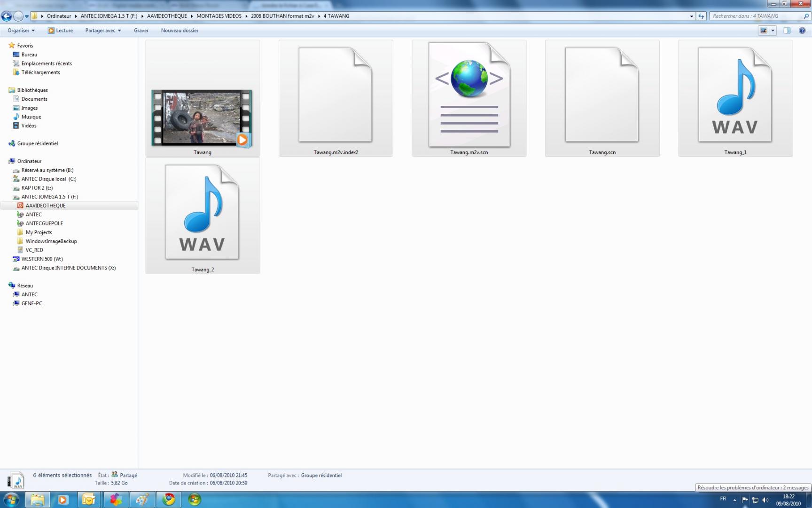
Task: Open the 'Images' library
Action: click(29, 108)
